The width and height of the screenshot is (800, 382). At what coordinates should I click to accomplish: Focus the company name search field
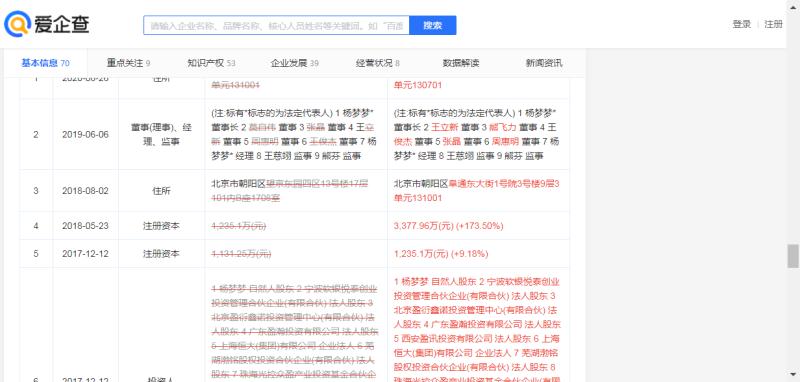(x=276, y=25)
